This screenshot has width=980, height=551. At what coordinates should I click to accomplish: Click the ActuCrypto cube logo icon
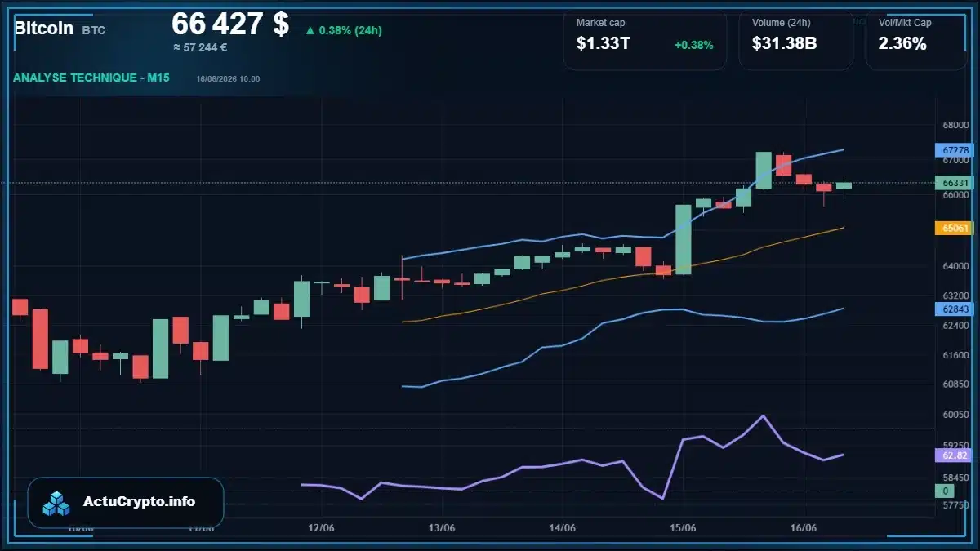57,503
